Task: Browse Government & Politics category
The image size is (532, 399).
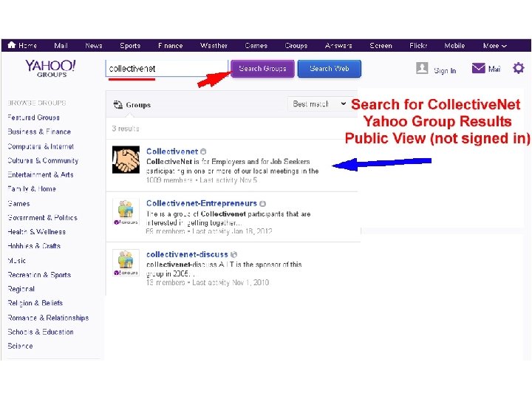Action: (42, 217)
